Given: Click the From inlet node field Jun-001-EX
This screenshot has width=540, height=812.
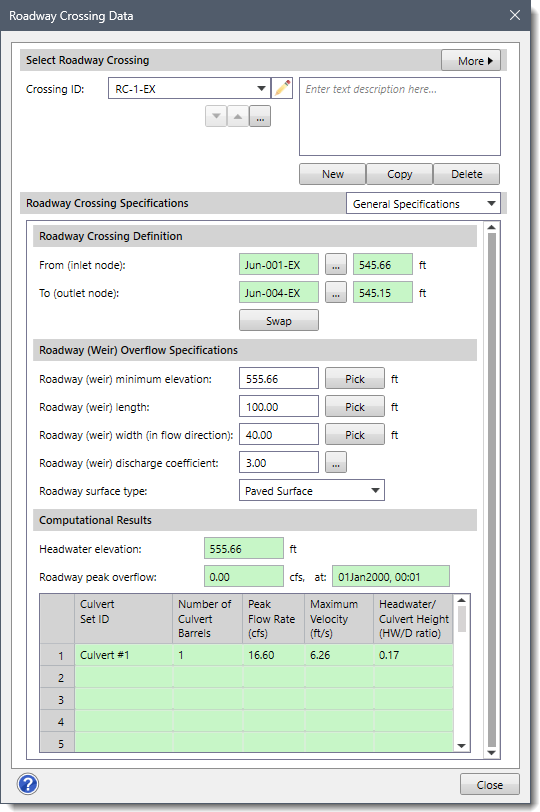Looking at the screenshot, I should (279, 265).
